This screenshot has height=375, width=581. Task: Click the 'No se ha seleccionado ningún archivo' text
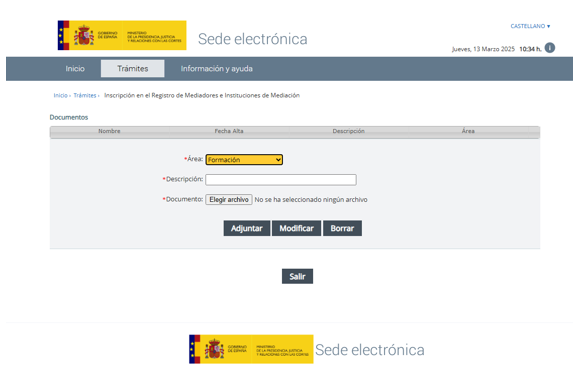click(x=311, y=200)
